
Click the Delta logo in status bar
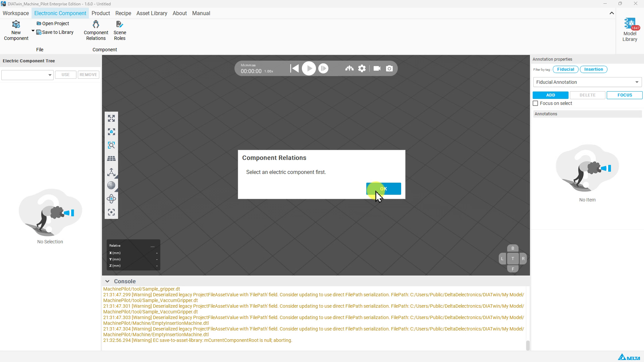pos(629,357)
